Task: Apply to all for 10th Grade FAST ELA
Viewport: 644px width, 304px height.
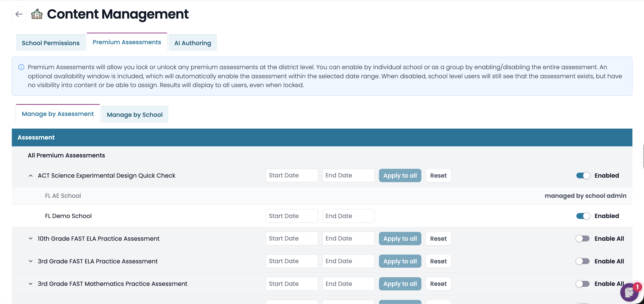Action: coord(400,238)
